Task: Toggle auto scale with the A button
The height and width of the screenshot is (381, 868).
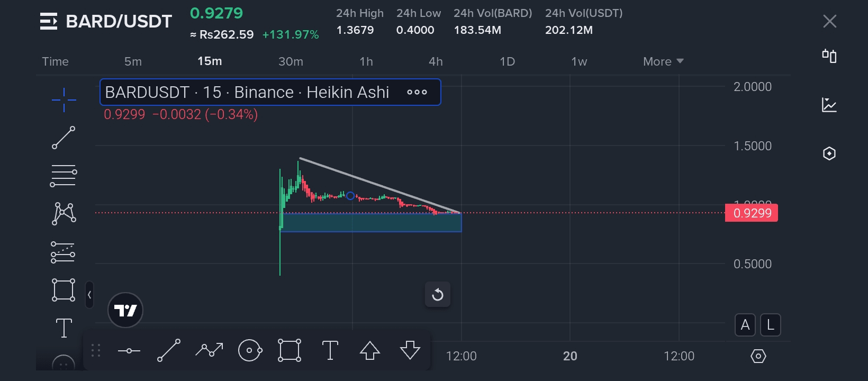Action: [x=745, y=325]
